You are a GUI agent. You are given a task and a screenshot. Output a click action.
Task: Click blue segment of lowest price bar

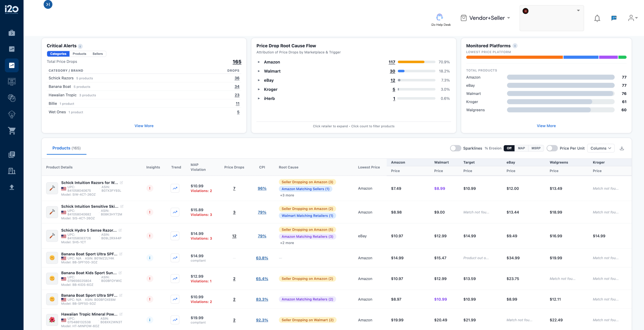click(x=581, y=57)
